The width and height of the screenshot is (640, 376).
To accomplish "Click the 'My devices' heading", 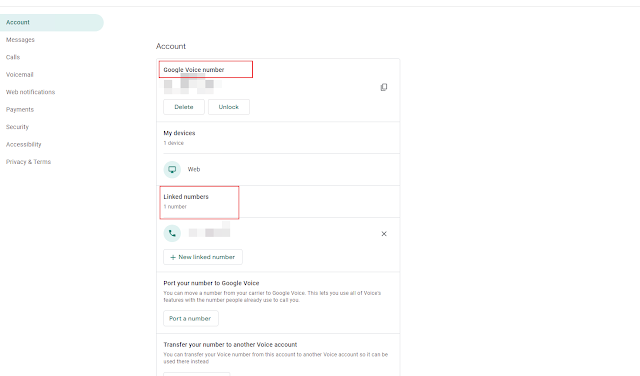I will coord(179,133).
